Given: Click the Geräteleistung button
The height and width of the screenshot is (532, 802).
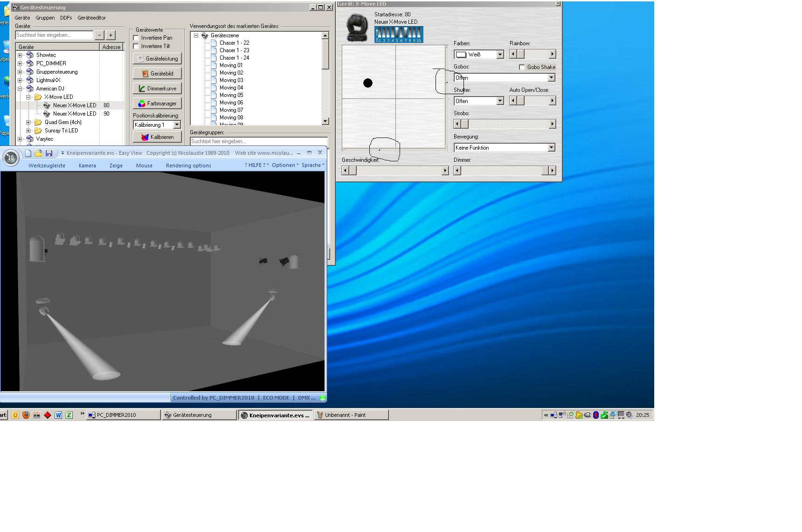Looking at the screenshot, I should 157,59.
